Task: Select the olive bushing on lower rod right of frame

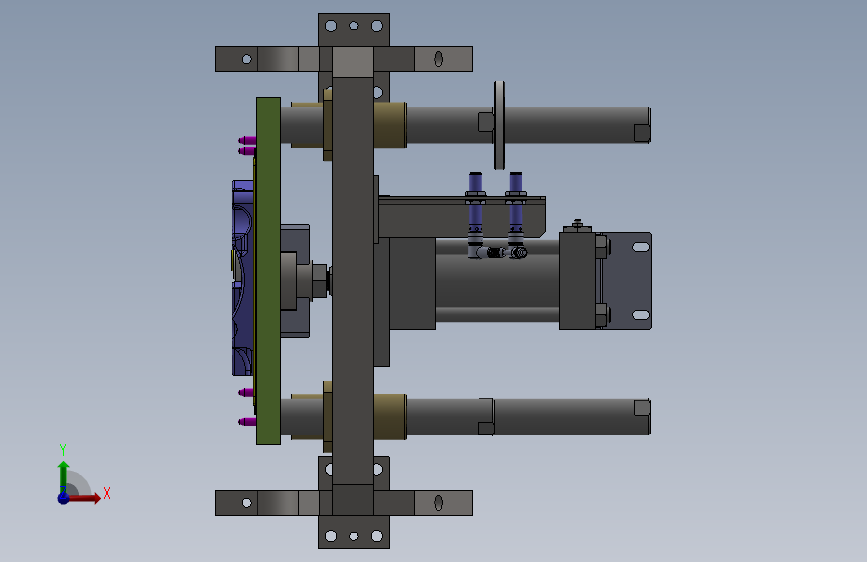Action: [x=390, y=417]
